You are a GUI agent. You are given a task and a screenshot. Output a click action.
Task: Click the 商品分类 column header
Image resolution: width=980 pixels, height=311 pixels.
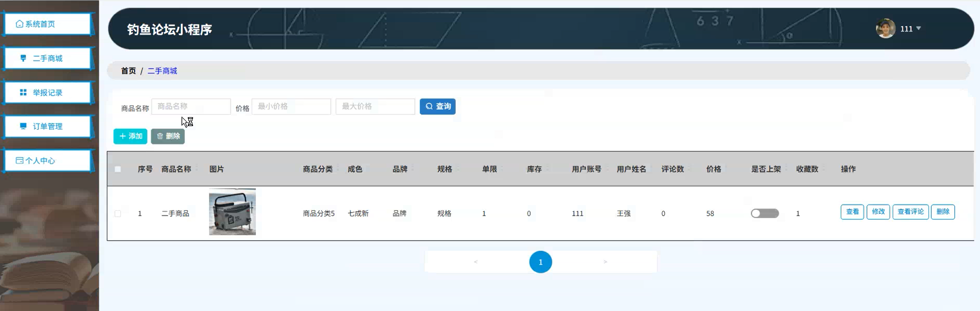pos(318,169)
